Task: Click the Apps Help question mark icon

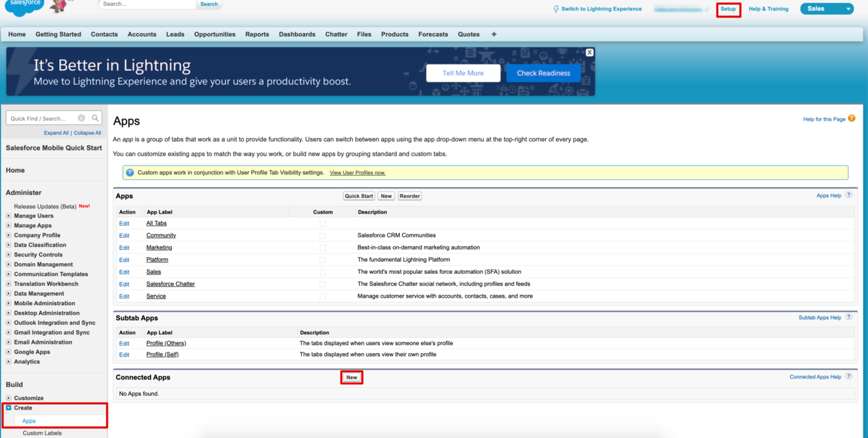Action: tap(848, 195)
